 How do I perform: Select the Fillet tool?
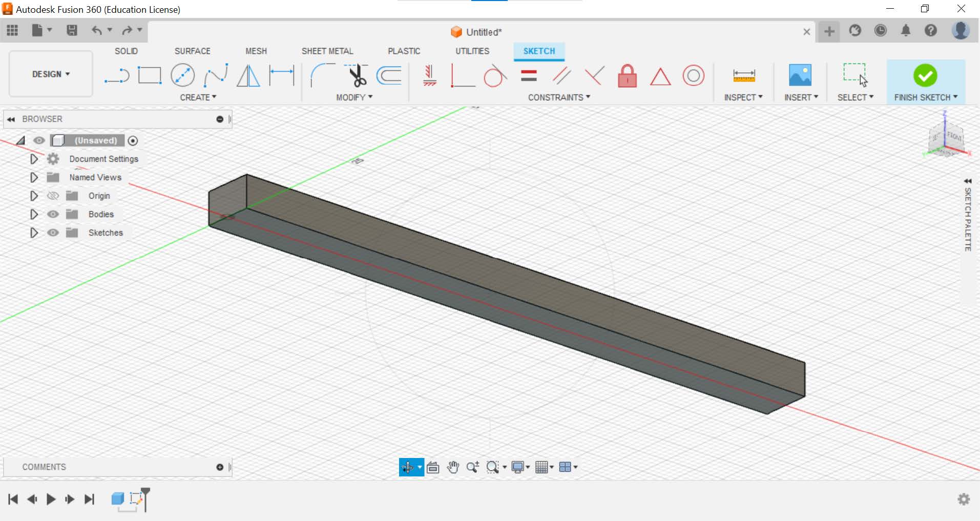[x=323, y=76]
